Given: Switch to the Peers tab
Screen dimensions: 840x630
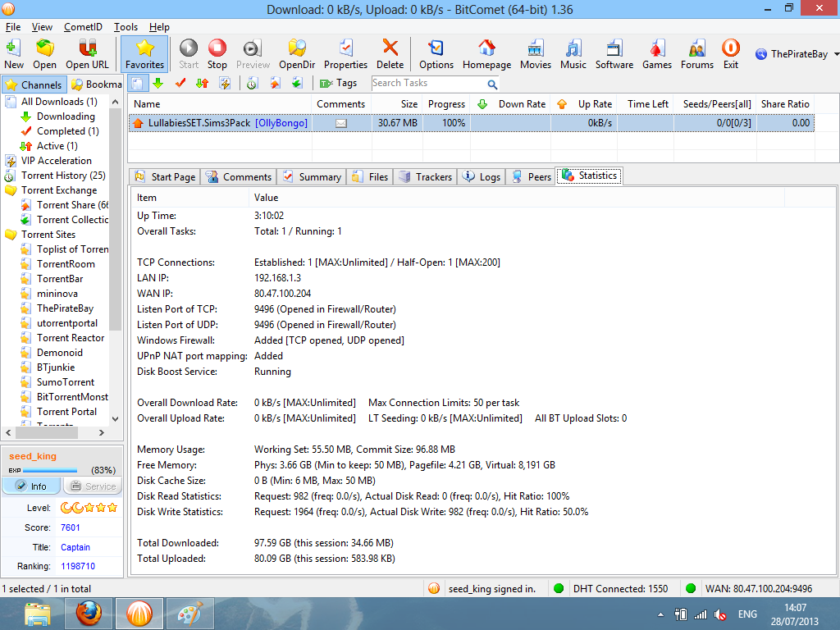Looking at the screenshot, I should (x=531, y=177).
